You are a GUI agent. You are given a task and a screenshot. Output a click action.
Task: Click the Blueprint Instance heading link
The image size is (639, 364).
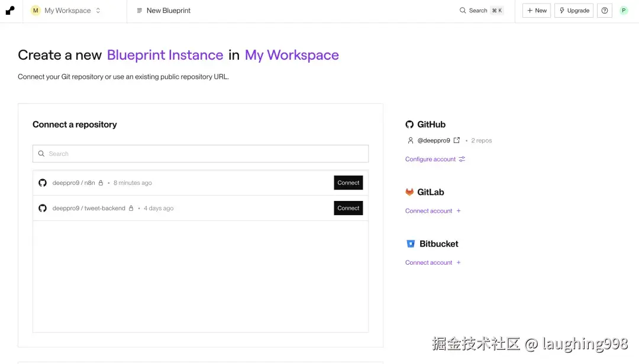165,55
